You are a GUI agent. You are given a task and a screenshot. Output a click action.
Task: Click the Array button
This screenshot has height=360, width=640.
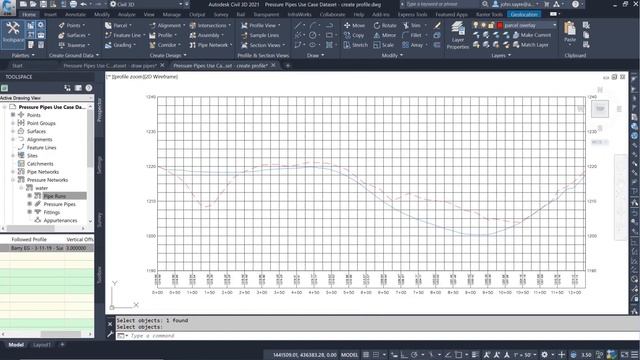pos(413,45)
